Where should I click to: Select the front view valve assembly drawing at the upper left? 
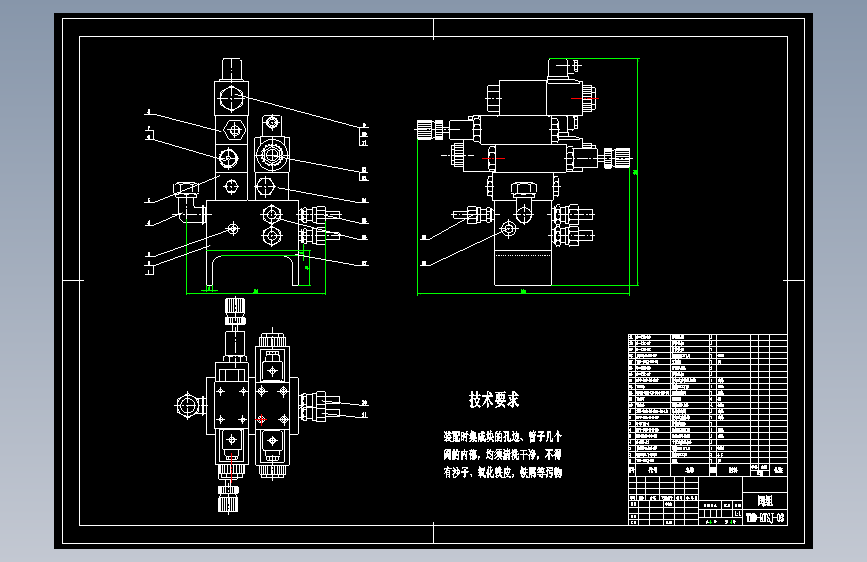pos(257,176)
